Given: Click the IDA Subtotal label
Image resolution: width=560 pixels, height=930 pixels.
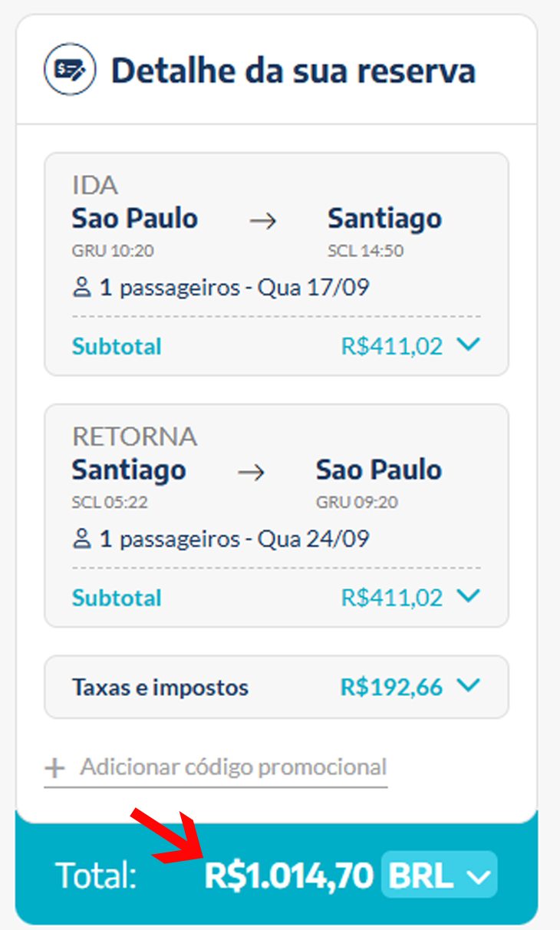Looking at the screenshot, I should coord(117,347).
